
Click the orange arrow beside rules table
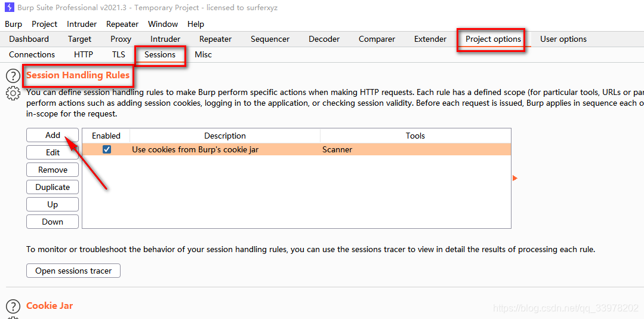point(515,178)
